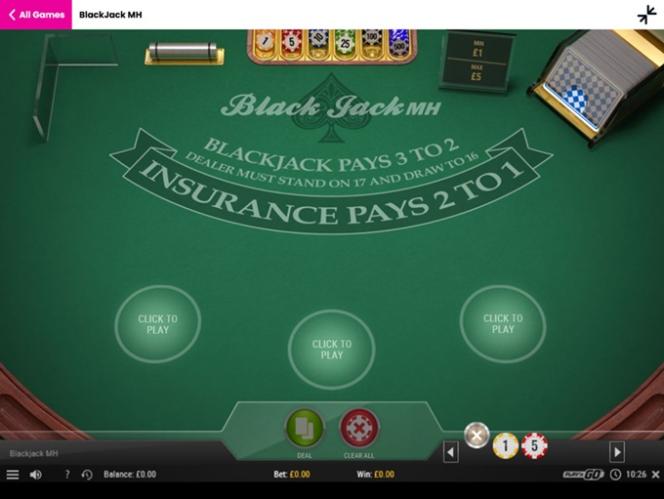Open the game history clock icon
Viewport: 664px width, 499px height.
pyautogui.click(x=87, y=474)
